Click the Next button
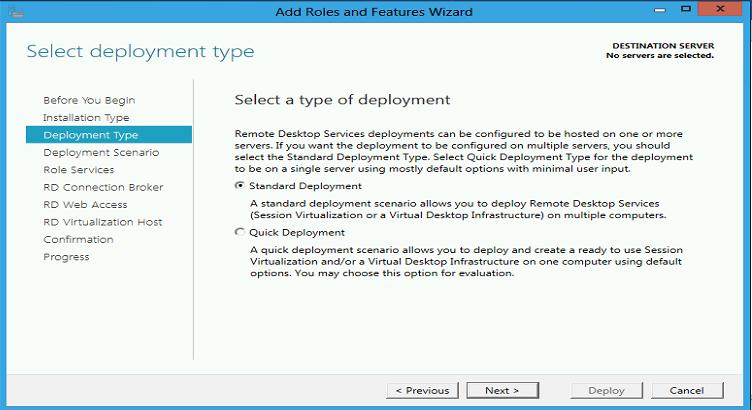Screen dimensions: 752x410 click(503, 390)
